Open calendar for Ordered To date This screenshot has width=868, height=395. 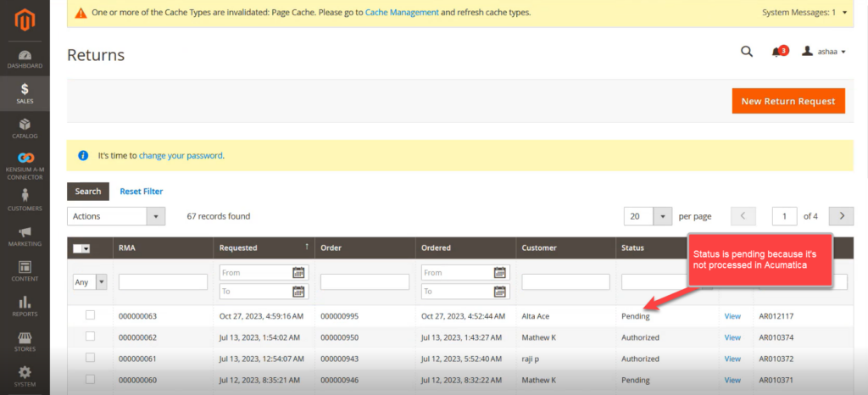[500, 292]
